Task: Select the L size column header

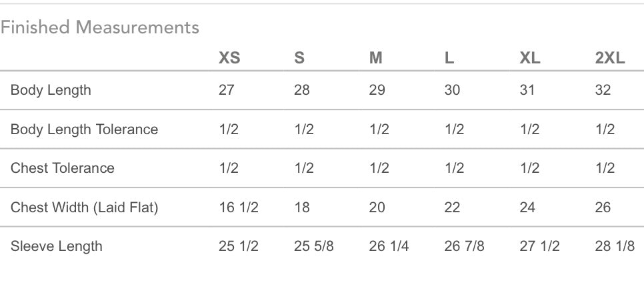Action: pyautogui.click(x=449, y=59)
